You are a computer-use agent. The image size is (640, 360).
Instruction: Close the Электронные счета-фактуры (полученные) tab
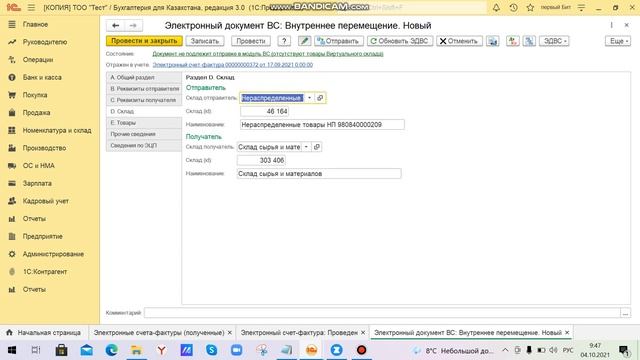point(230,333)
